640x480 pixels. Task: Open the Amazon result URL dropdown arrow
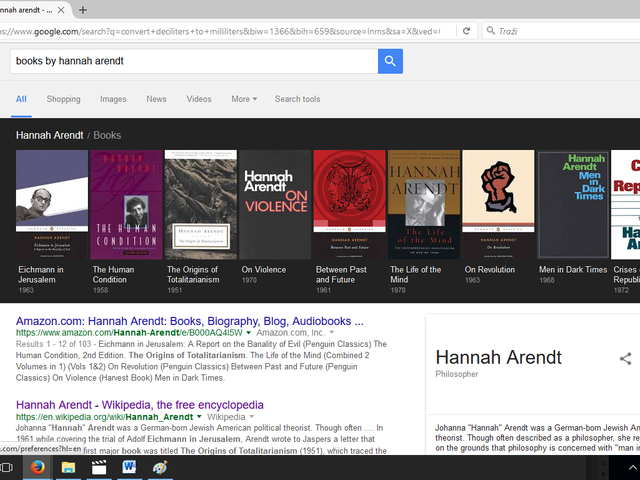[x=248, y=333]
